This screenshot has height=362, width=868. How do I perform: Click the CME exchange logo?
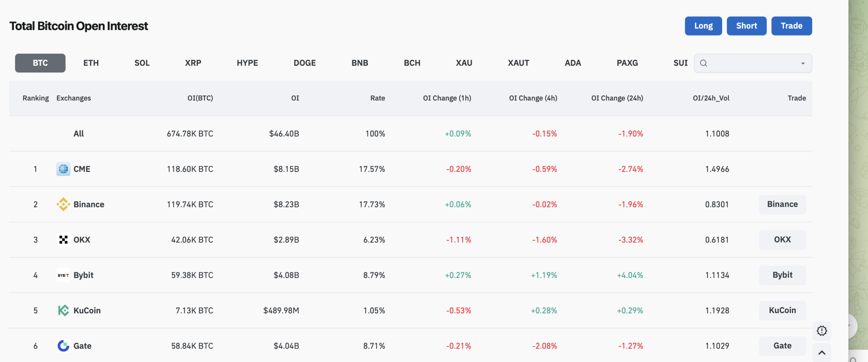63,169
